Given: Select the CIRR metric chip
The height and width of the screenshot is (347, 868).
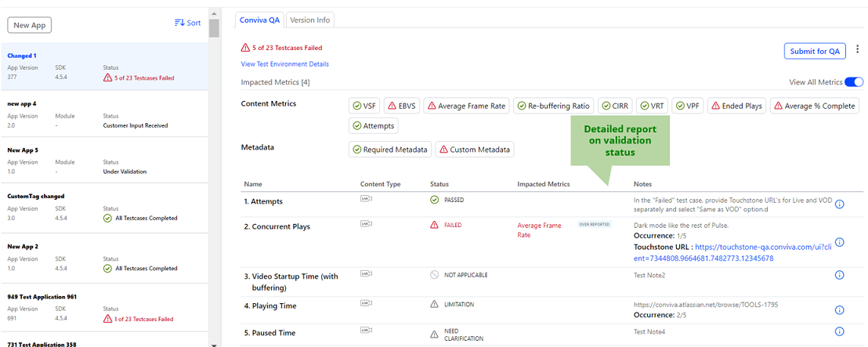Looking at the screenshot, I should tap(616, 106).
